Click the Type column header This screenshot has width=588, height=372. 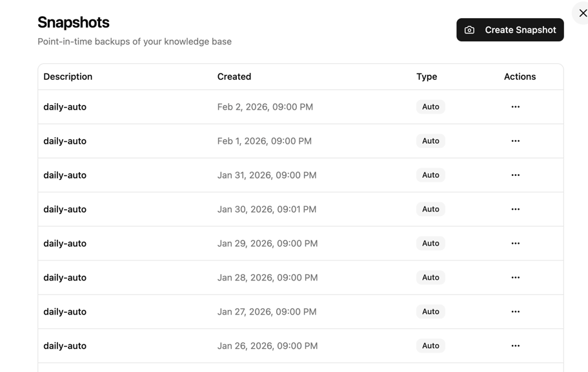(x=427, y=76)
